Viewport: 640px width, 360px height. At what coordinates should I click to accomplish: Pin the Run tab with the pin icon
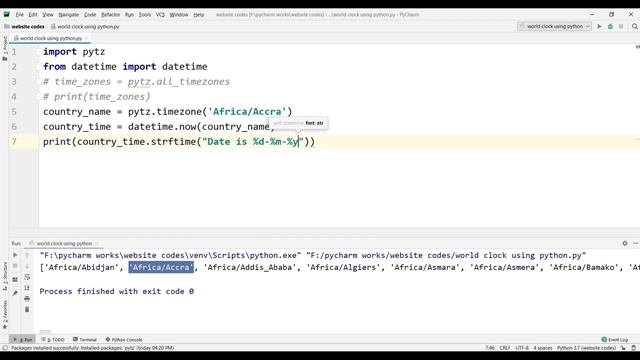point(15,293)
